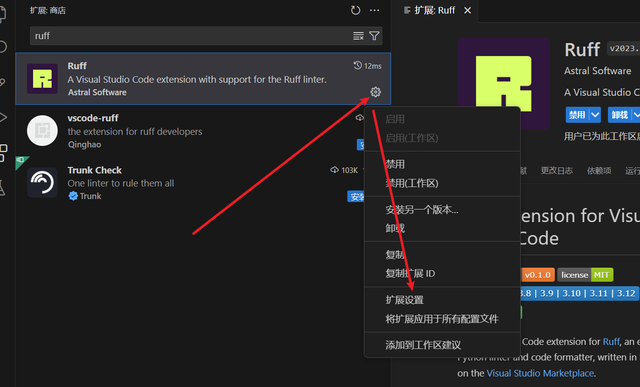Viewport: 640px width, 387px height.
Task: Click the 禁用 button on Ruff detail page
Action: coord(577,115)
